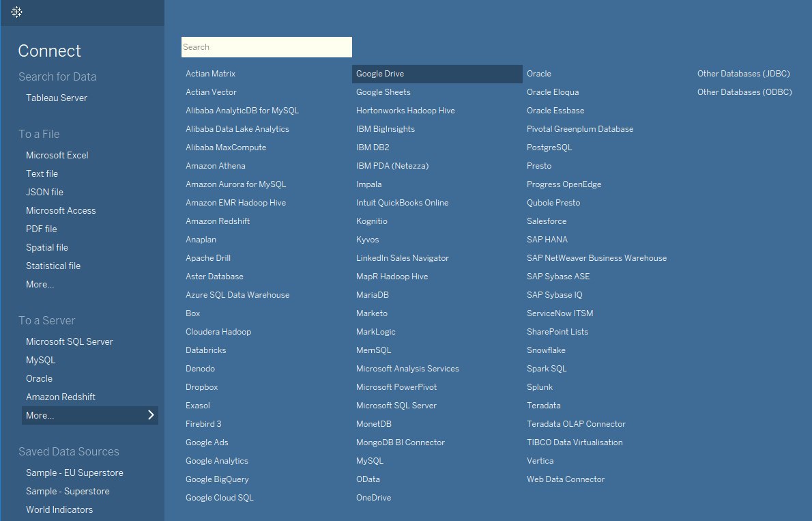This screenshot has height=521, width=812.
Task: Open Tableau Server under Search for Data
Action: (57, 98)
